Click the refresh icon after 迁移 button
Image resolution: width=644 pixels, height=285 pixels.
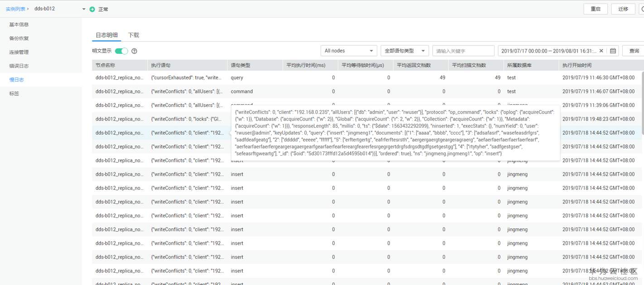(x=641, y=9)
